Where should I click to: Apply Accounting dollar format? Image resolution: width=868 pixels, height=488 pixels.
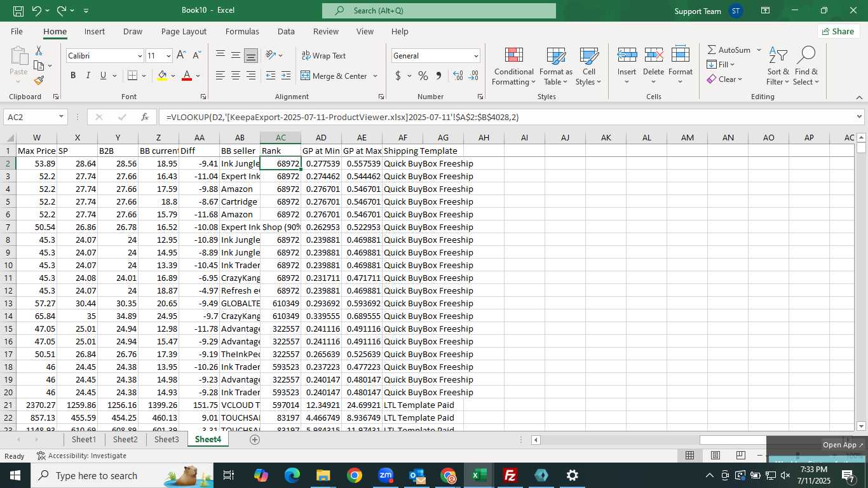tap(398, 76)
